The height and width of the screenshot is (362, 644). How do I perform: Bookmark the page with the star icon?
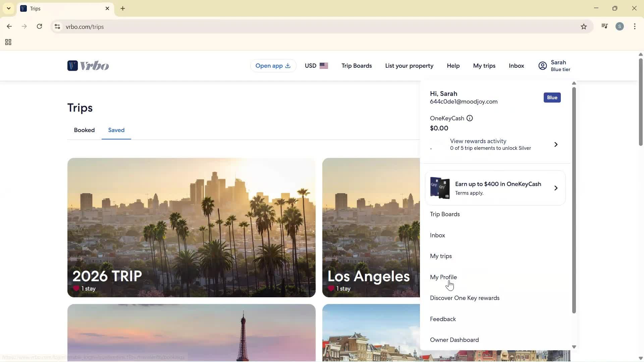pyautogui.click(x=584, y=26)
